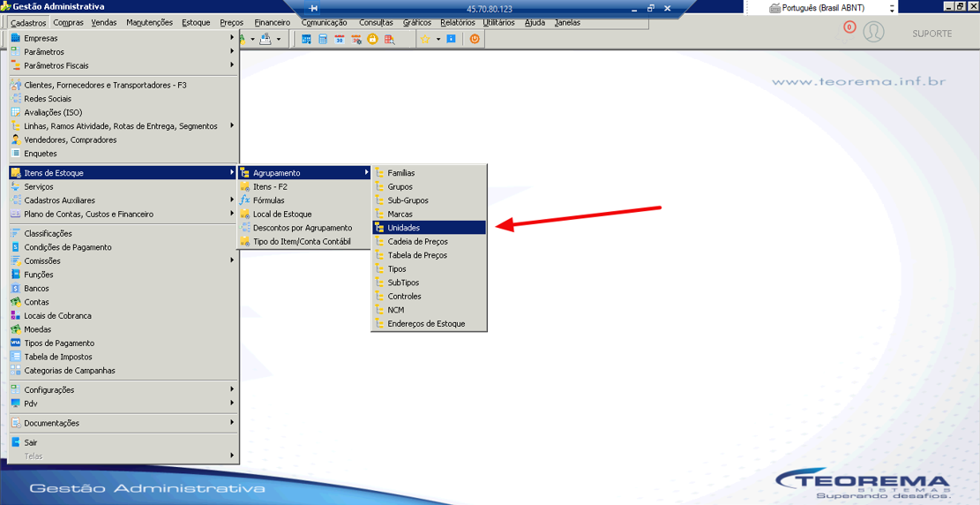Choose Tipo do Item/Conta Contábil
The width and height of the screenshot is (980, 505).
(304, 242)
